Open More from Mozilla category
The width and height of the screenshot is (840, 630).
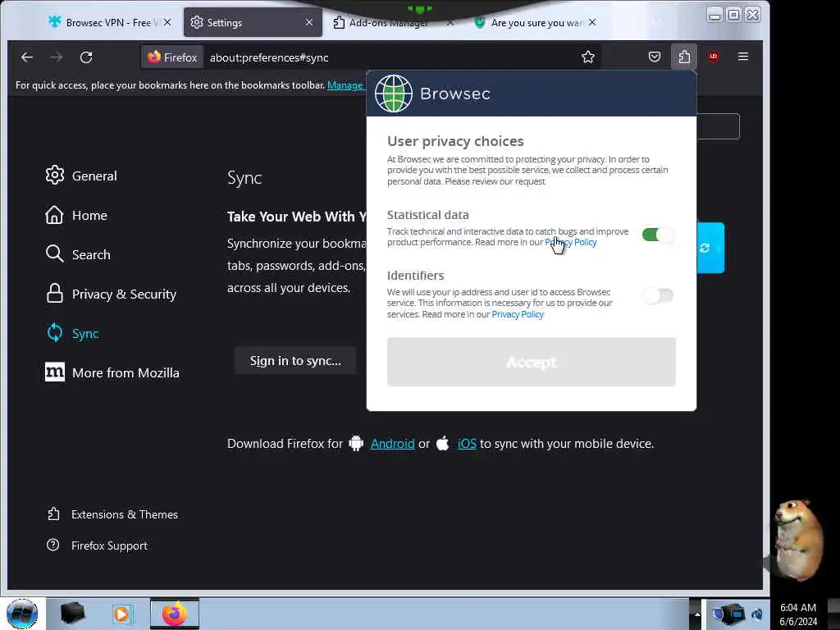click(112, 373)
